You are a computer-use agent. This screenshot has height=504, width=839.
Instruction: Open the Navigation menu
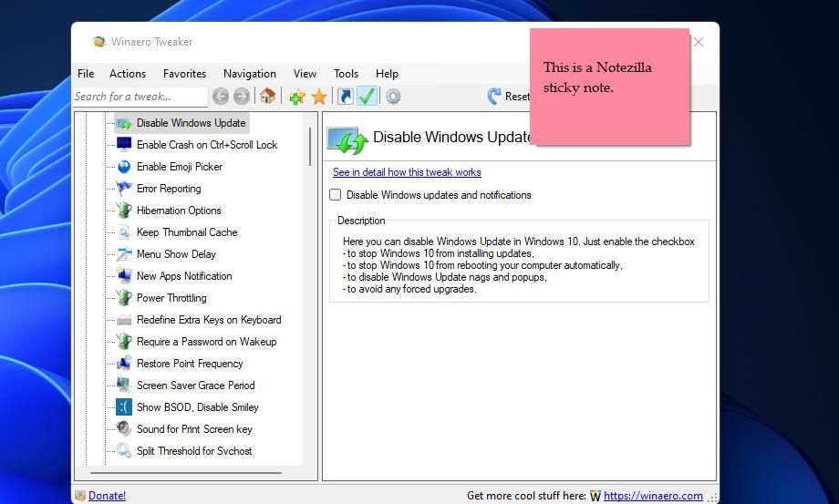[x=250, y=74]
